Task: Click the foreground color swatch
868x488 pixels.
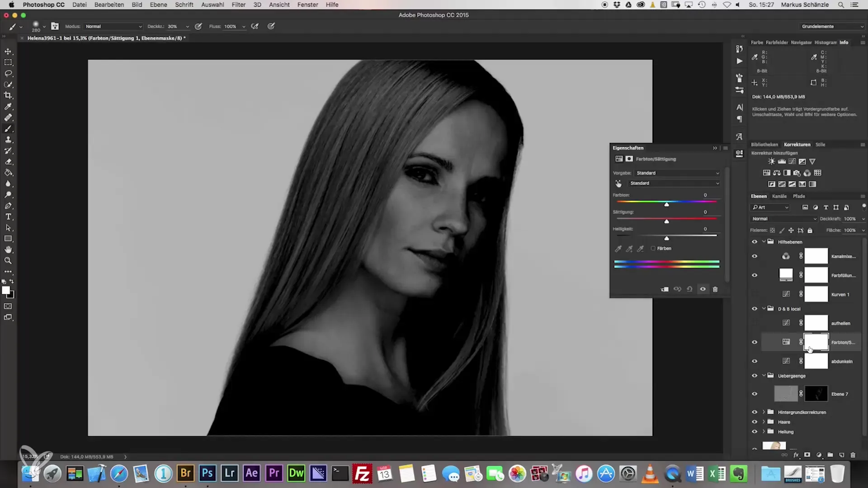Action: coord(6,291)
